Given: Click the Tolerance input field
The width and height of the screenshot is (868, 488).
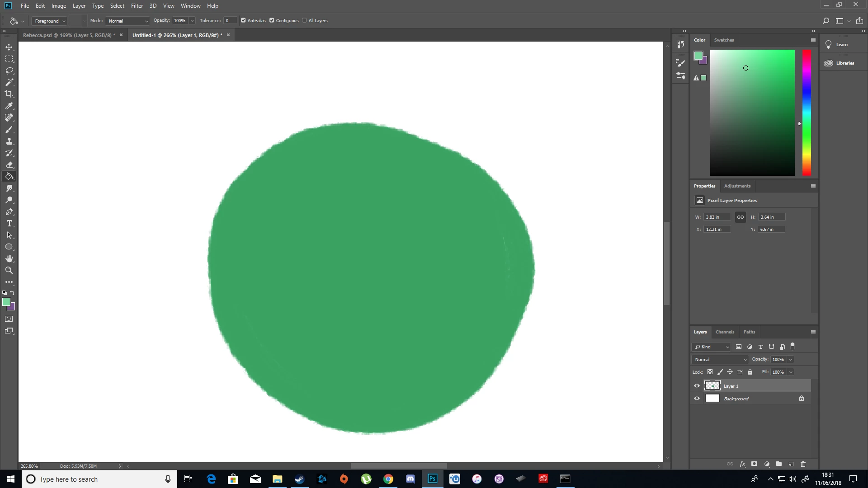Looking at the screenshot, I should [x=230, y=20].
